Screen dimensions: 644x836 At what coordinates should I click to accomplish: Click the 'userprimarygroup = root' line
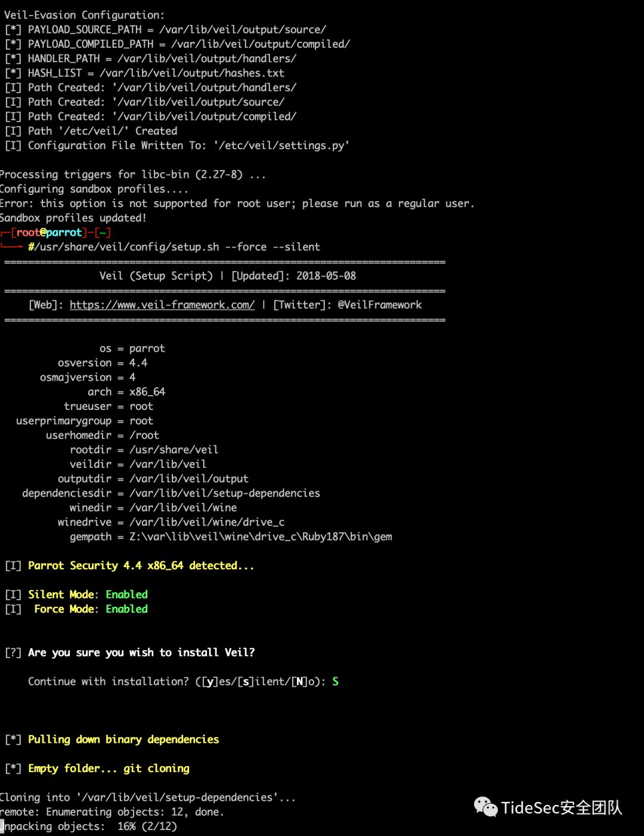(x=85, y=421)
